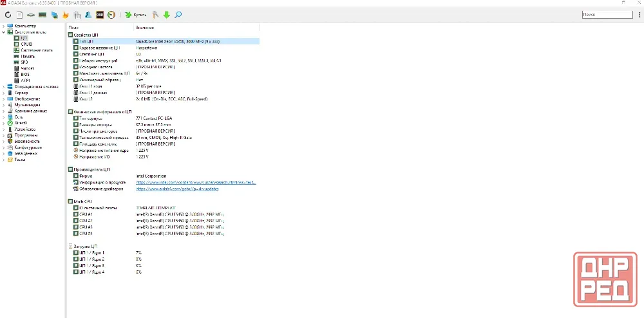
Task: Open the OSD panel toolbar icon
Action: [100, 15]
